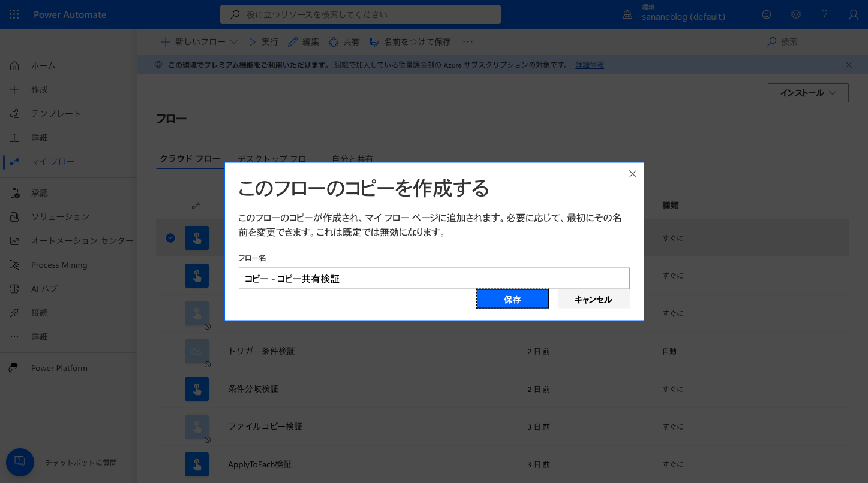
Task: Click 名前をつけて保存 in the command bar
Action: point(410,42)
